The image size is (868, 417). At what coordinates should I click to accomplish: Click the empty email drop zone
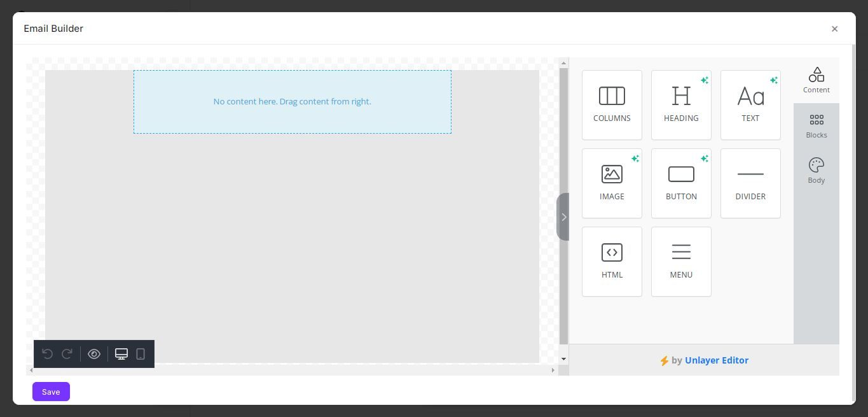(292, 101)
